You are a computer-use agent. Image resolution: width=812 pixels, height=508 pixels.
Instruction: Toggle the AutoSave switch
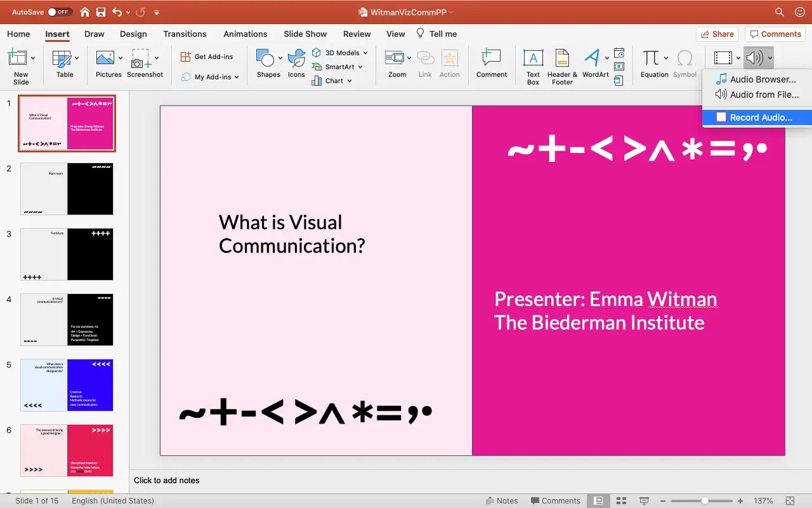60,12
